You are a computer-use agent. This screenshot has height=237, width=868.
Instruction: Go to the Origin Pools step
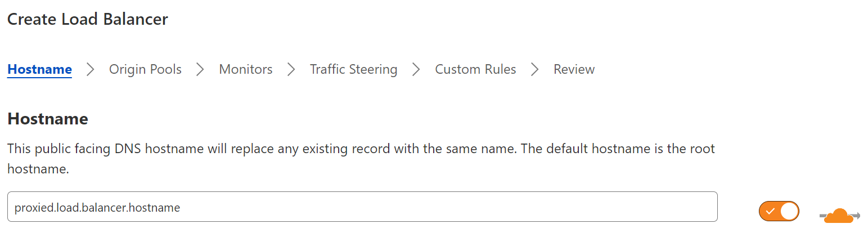[145, 69]
